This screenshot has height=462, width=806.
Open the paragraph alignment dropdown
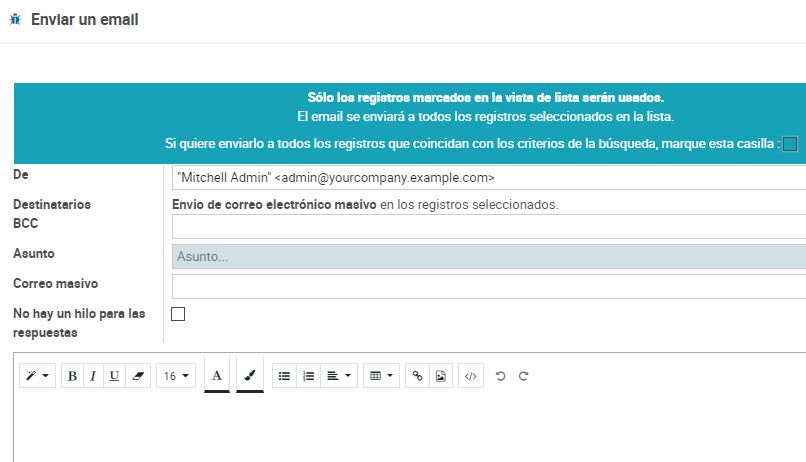(x=339, y=376)
